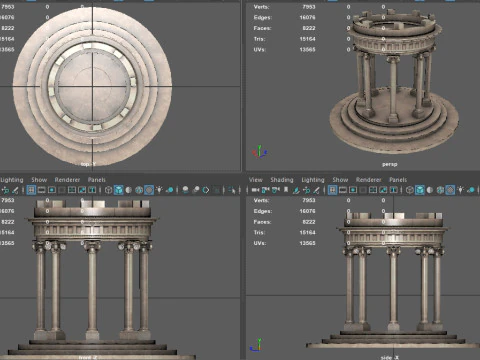
Task: Enable wireframe on shaded in side view
Action: point(440,190)
